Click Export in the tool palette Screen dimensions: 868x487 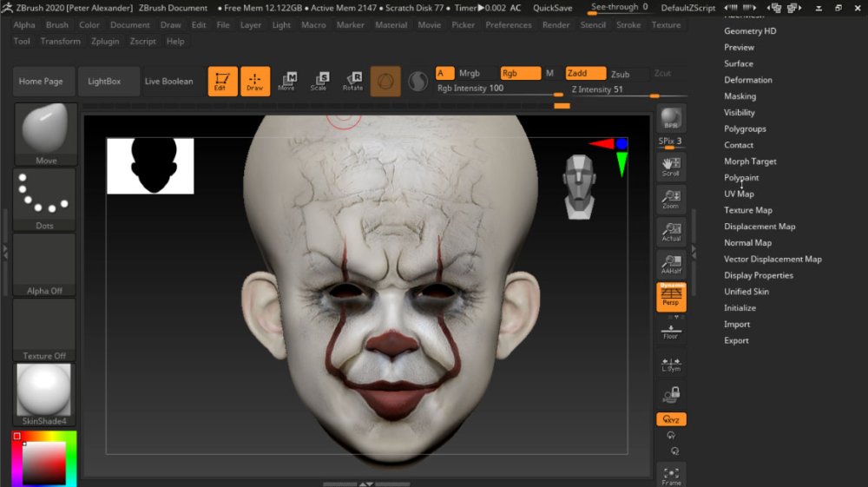coord(736,340)
